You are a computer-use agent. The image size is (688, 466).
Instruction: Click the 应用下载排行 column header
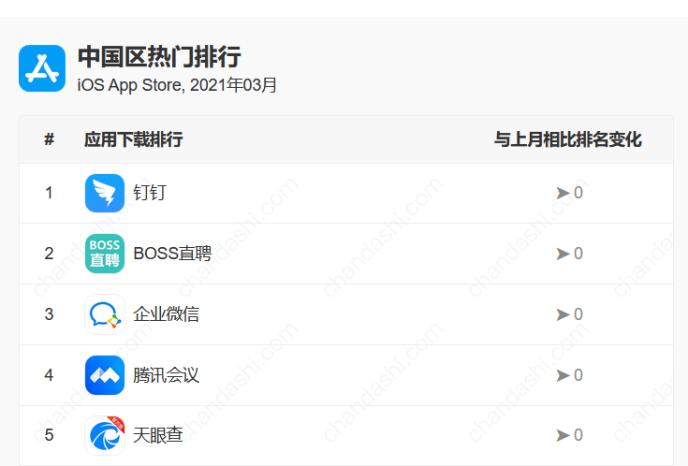click(x=133, y=140)
